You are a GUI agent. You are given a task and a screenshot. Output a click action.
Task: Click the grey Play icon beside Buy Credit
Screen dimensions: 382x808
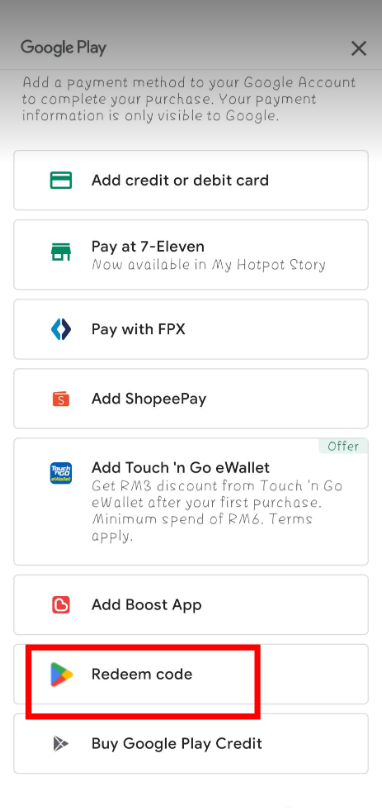[x=61, y=744]
